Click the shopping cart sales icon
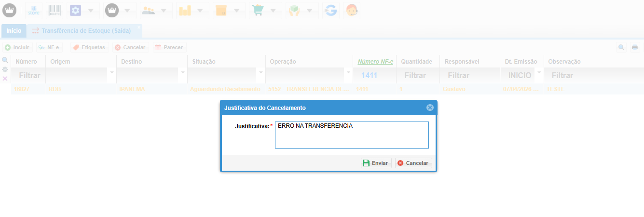 point(258,10)
